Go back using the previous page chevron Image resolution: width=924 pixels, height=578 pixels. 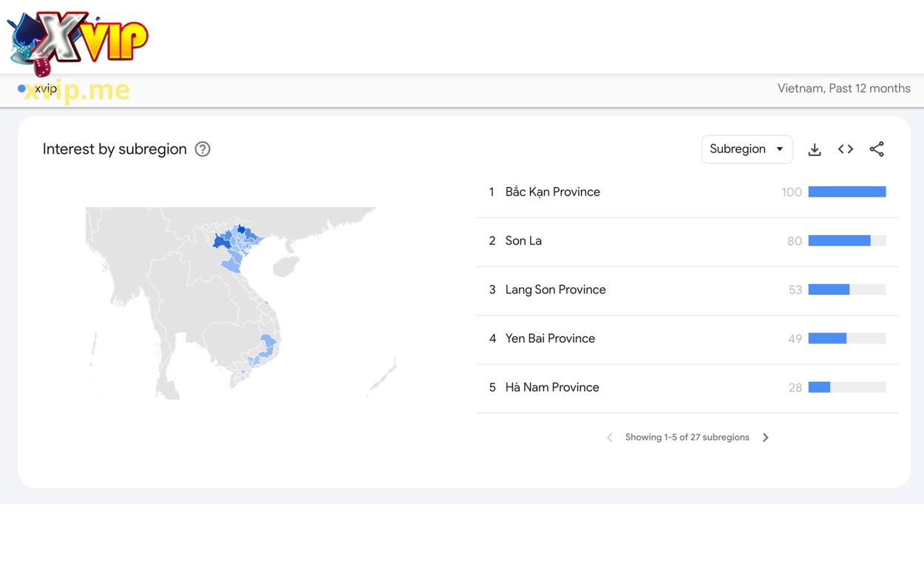(609, 437)
